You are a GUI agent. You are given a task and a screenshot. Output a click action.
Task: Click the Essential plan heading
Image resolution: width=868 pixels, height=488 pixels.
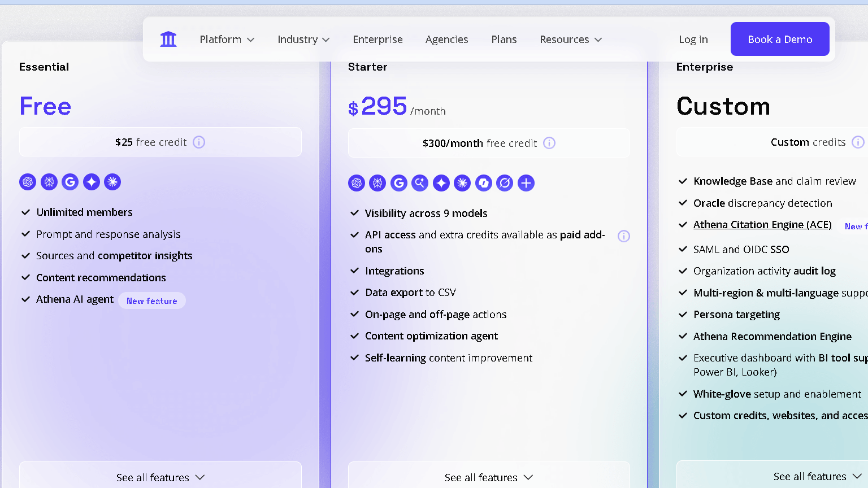44,67
